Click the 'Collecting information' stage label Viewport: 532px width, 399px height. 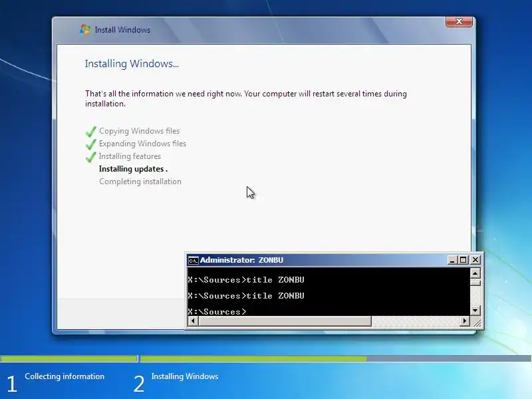(x=65, y=376)
